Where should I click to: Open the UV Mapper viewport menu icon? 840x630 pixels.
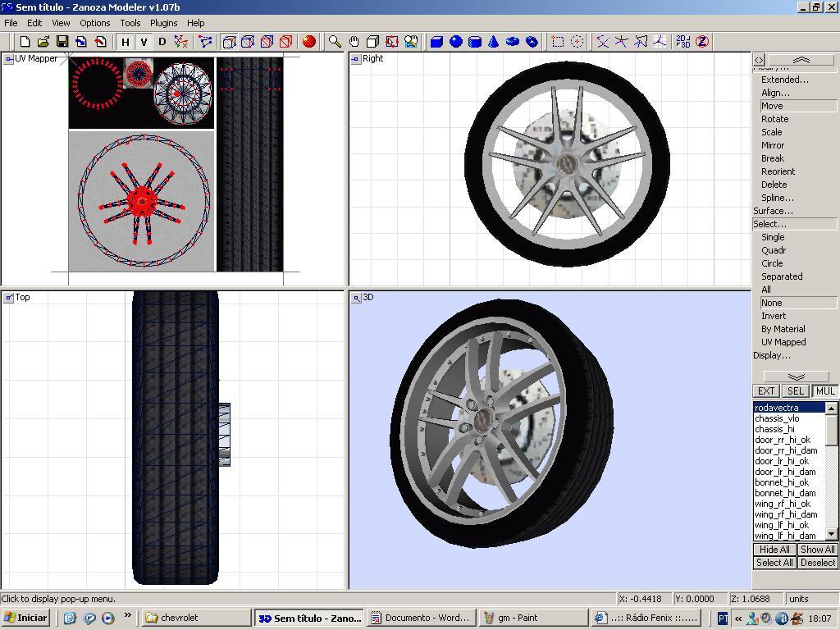[x=8, y=59]
